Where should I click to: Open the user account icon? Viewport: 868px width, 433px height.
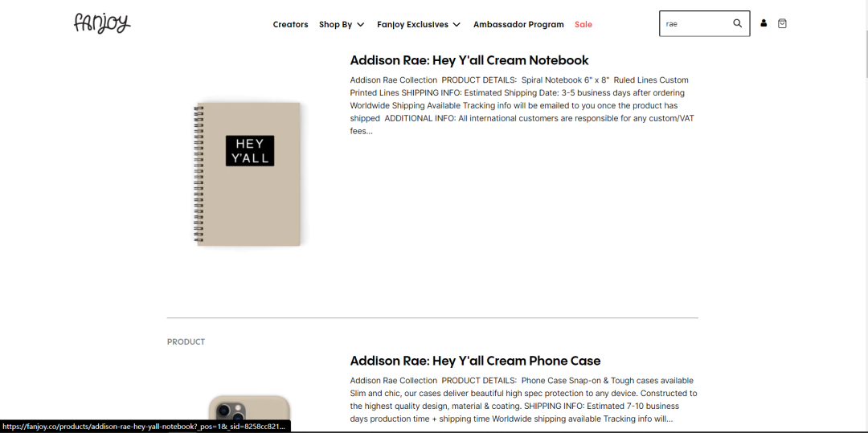(x=764, y=23)
